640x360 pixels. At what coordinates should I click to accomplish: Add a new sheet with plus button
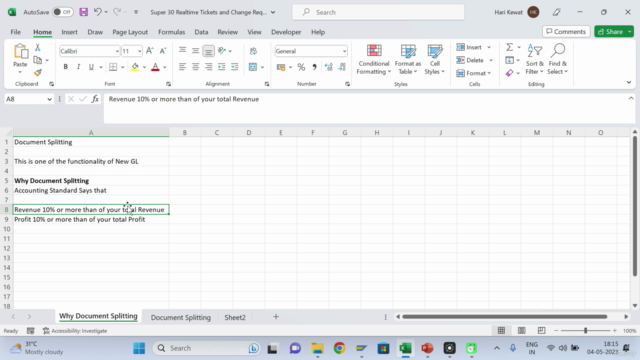coord(276,317)
